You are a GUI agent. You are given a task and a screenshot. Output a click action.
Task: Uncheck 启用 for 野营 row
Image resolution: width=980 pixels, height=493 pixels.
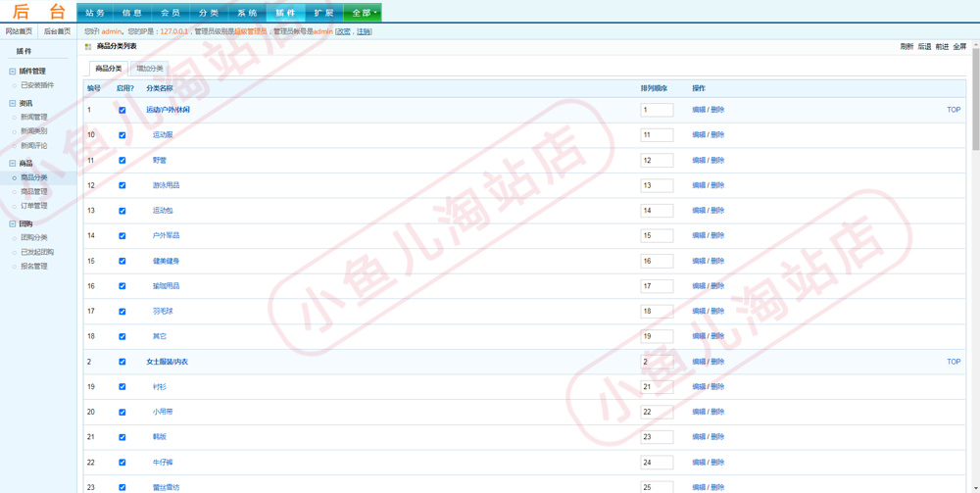(x=122, y=160)
